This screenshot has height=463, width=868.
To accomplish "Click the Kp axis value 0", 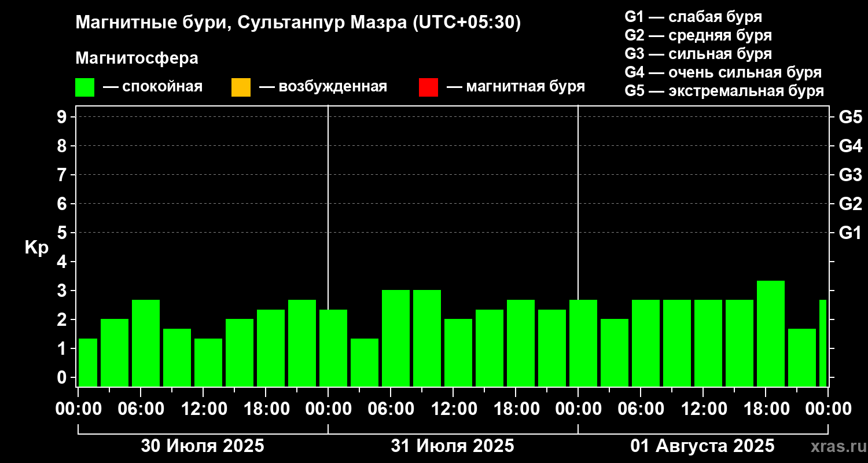I will tap(63, 377).
